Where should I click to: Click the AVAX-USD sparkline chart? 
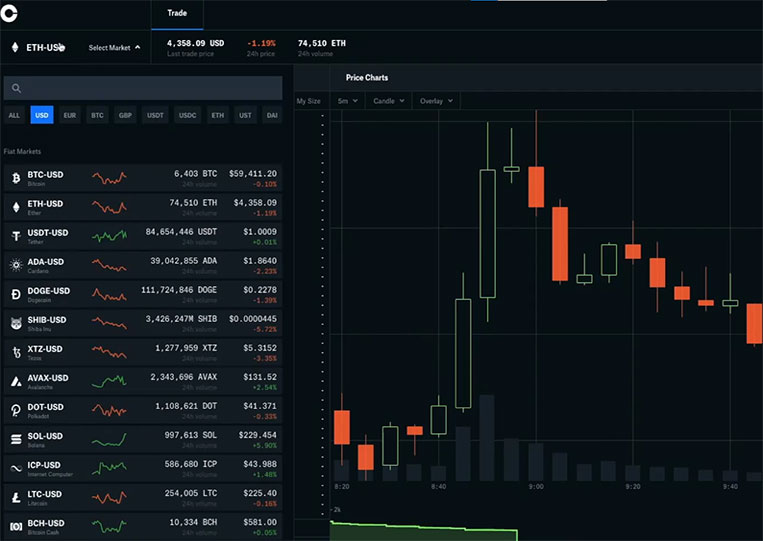point(109,381)
